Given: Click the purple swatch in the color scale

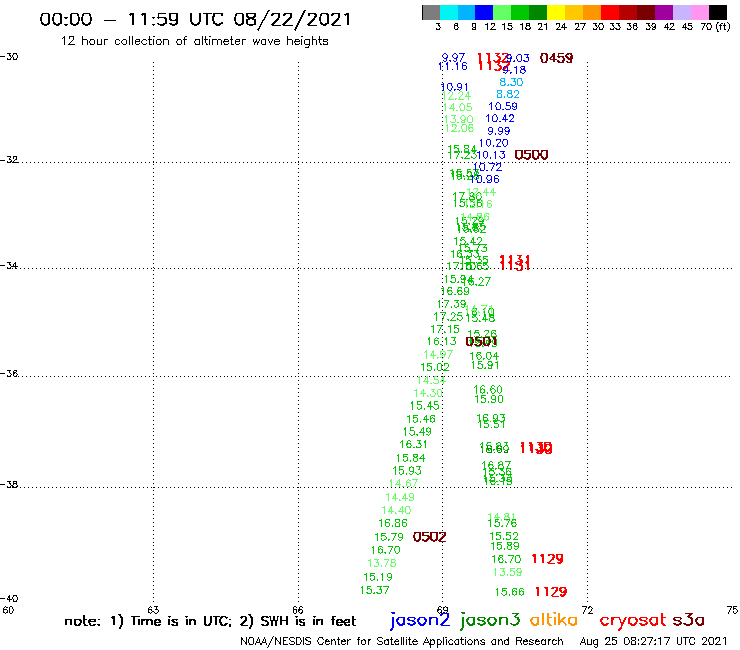Looking at the screenshot, I should 664,12.
